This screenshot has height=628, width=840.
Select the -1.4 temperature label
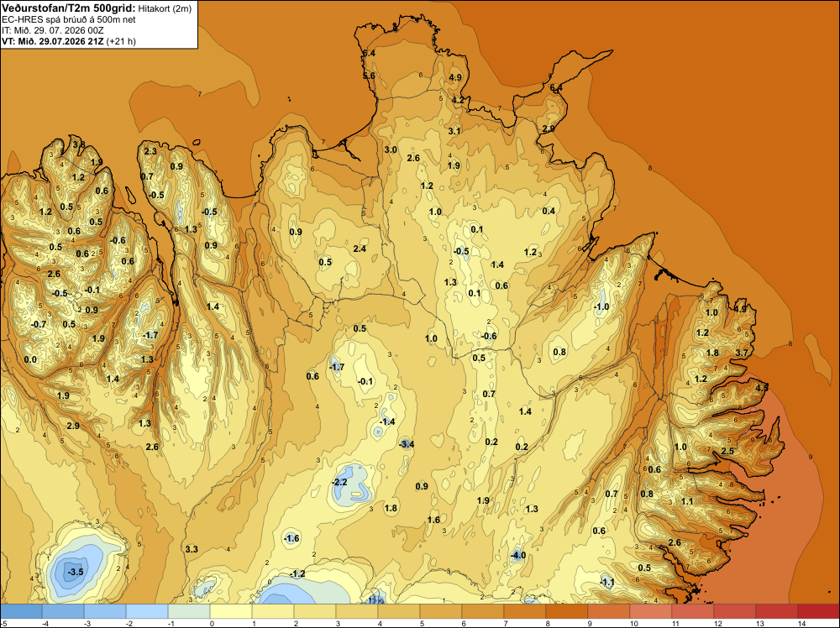pyautogui.click(x=386, y=421)
